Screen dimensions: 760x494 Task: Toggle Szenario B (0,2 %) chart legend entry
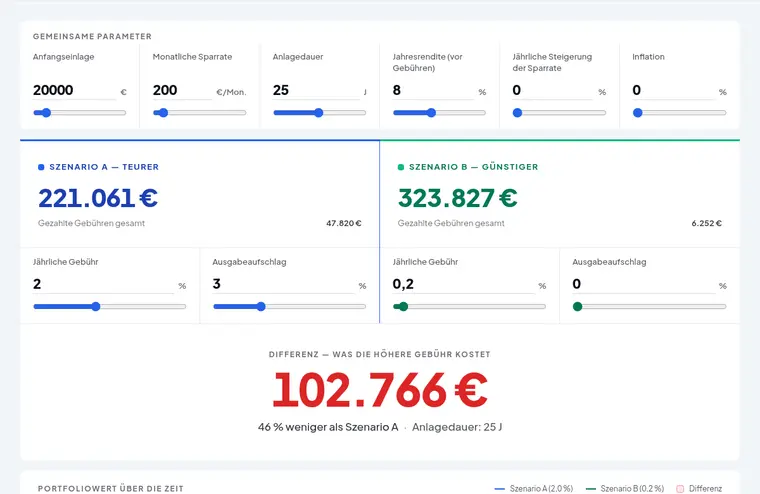[625, 489]
